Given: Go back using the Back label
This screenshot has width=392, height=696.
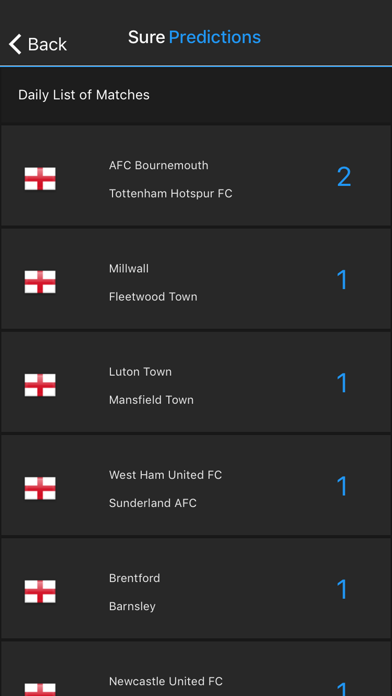Looking at the screenshot, I should coord(47,44).
